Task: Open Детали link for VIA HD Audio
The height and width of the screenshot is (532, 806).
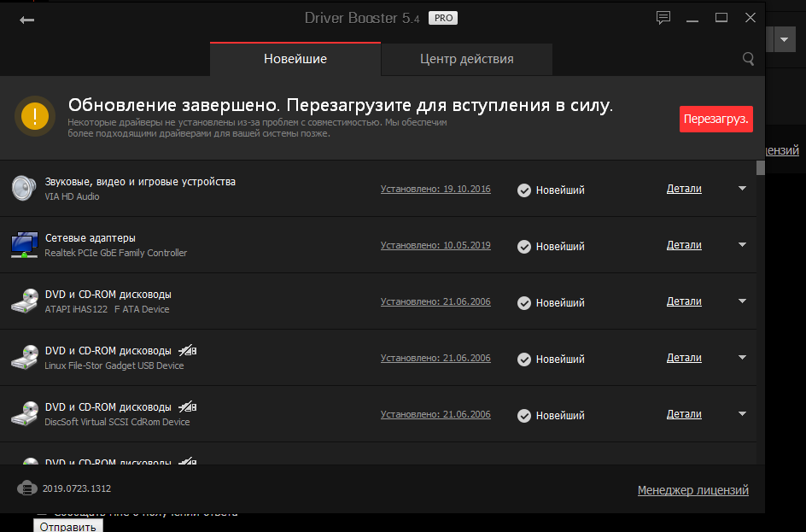Action: tap(684, 189)
